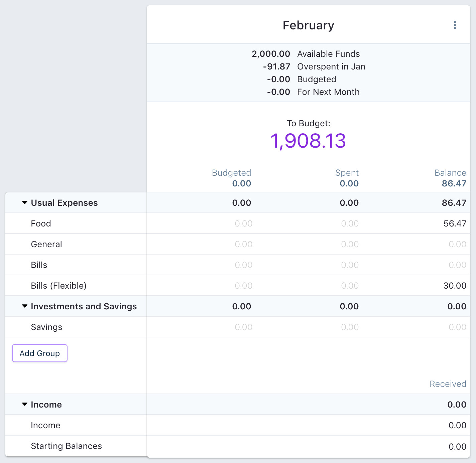Screen dimensions: 476x463
Task: Collapse the Usual Expenses group
Action: point(24,202)
